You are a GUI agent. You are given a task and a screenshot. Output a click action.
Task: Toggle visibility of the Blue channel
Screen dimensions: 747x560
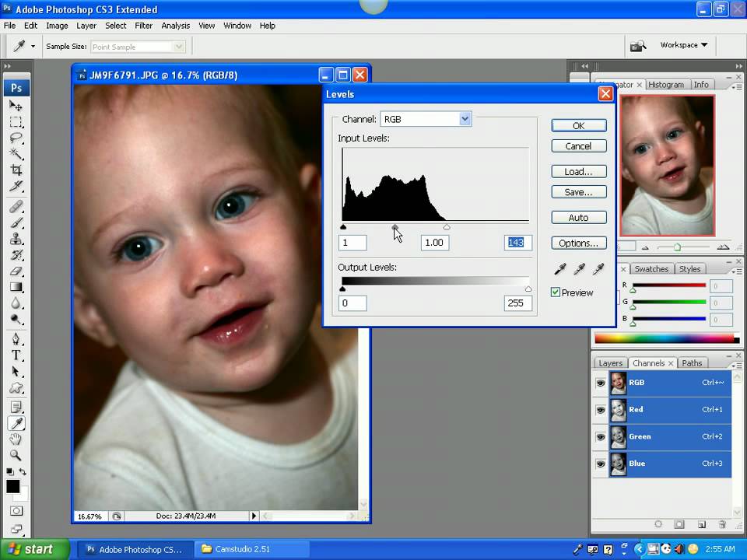coord(600,464)
